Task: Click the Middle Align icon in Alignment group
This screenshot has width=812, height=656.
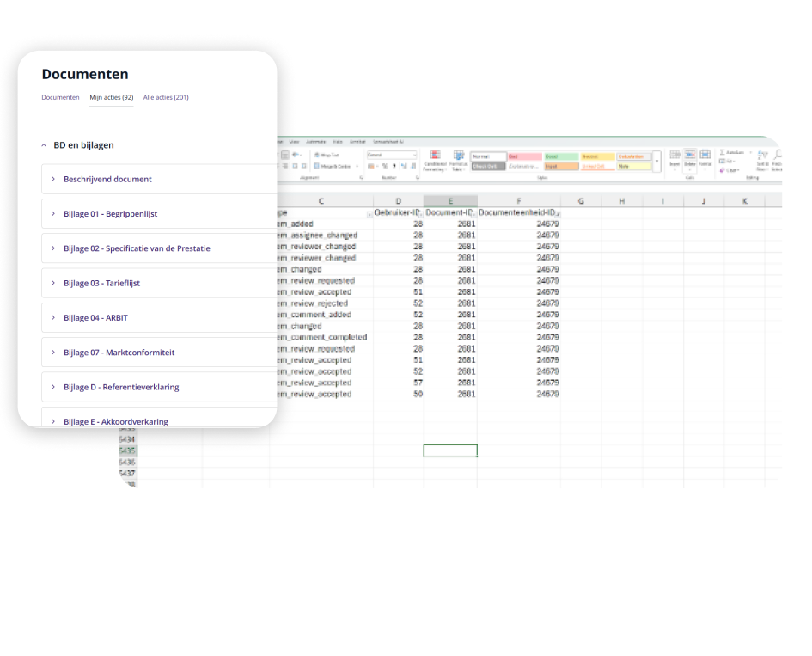Action: click(284, 155)
